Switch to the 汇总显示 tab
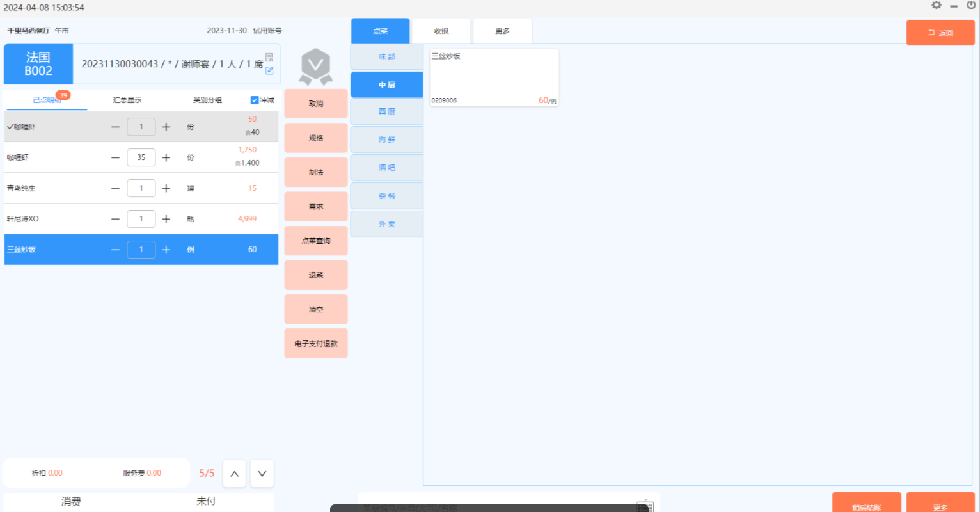Viewport: 980px width, 512px height. click(127, 100)
